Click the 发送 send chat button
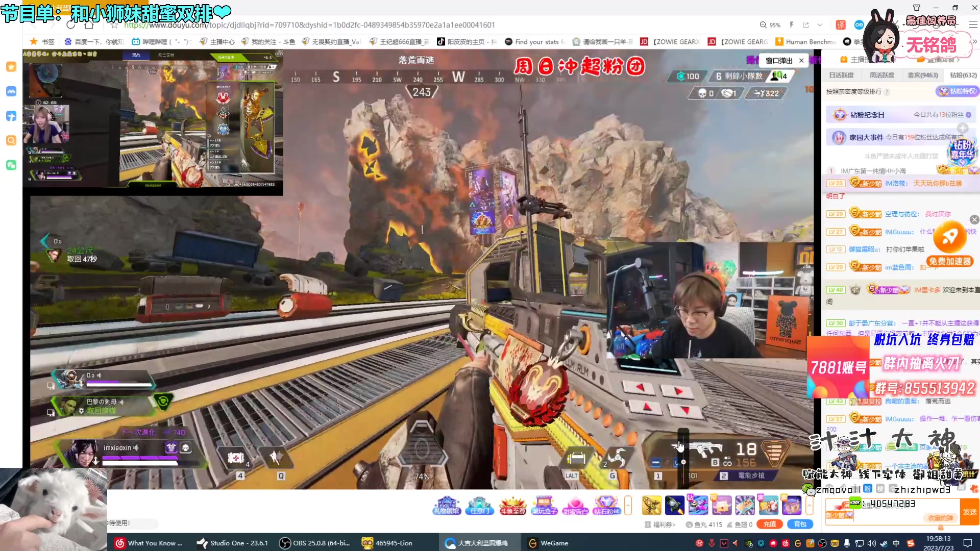Image resolution: width=980 pixels, height=551 pixels. [970, 512]
